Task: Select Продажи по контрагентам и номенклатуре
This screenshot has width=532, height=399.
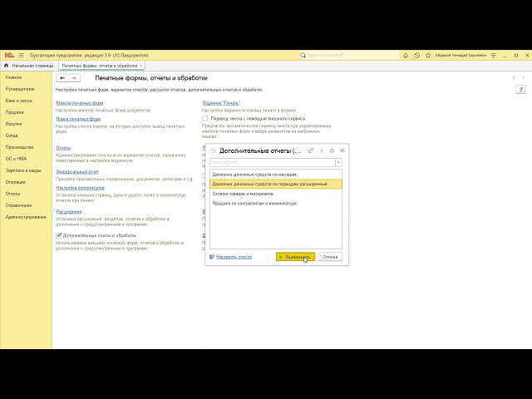Action: [x=276, y=203]
